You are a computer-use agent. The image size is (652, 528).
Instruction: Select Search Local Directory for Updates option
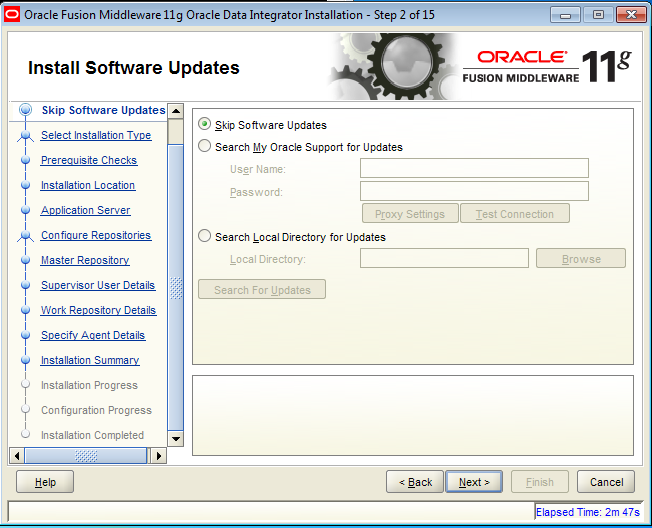pos(204,236)
